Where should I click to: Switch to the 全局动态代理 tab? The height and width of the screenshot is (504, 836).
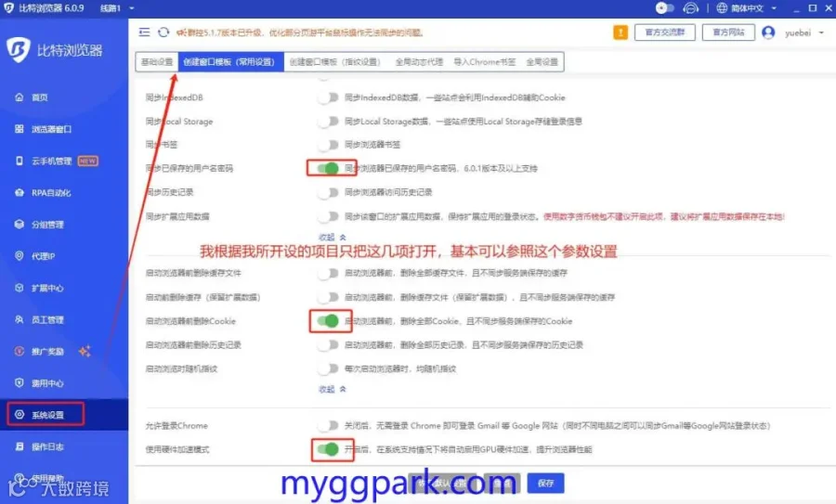click(419, 62)
